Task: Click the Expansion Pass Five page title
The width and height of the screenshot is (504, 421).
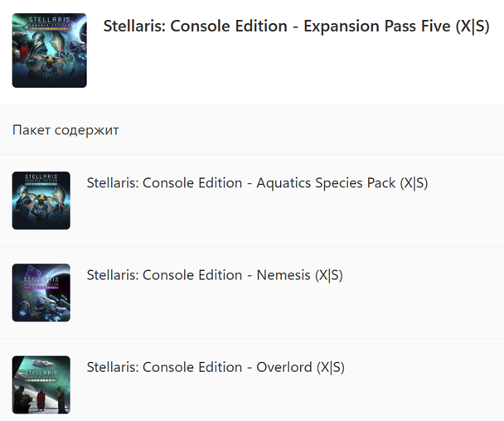Action: [x=296, y=27]
